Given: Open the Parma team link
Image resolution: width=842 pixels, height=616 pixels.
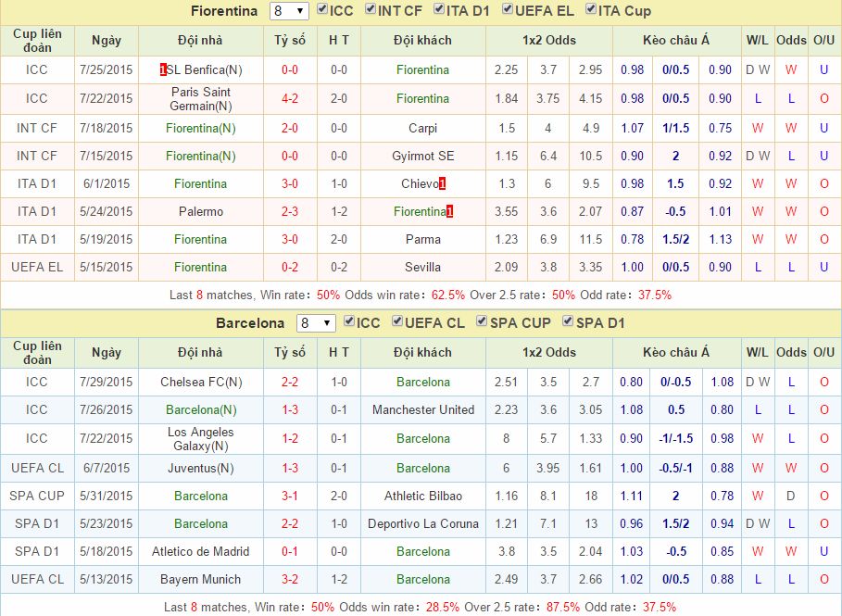Looking at the screenshot, I should (x=422, y=240).
